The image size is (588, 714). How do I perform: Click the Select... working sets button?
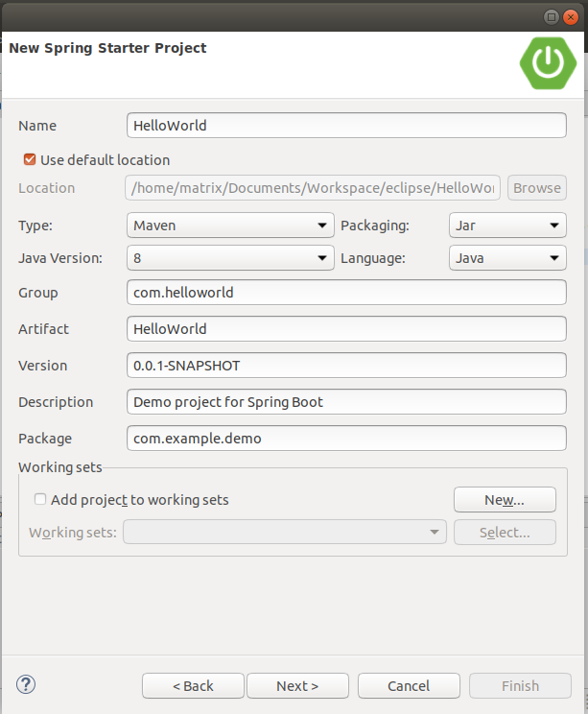[x=505, y=532]
